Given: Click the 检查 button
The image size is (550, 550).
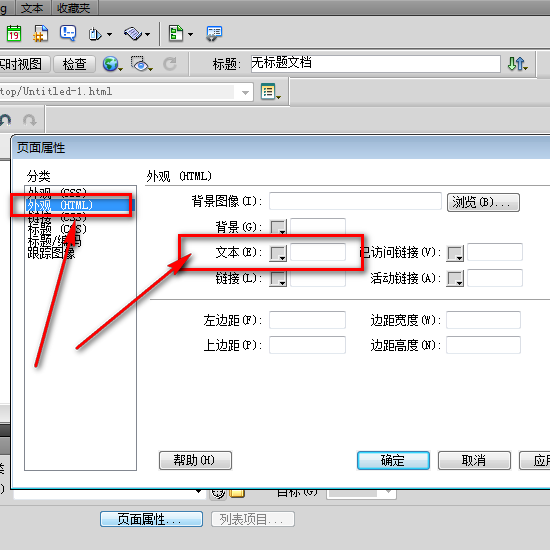Looking at the screenshot, I should (74, 64).
